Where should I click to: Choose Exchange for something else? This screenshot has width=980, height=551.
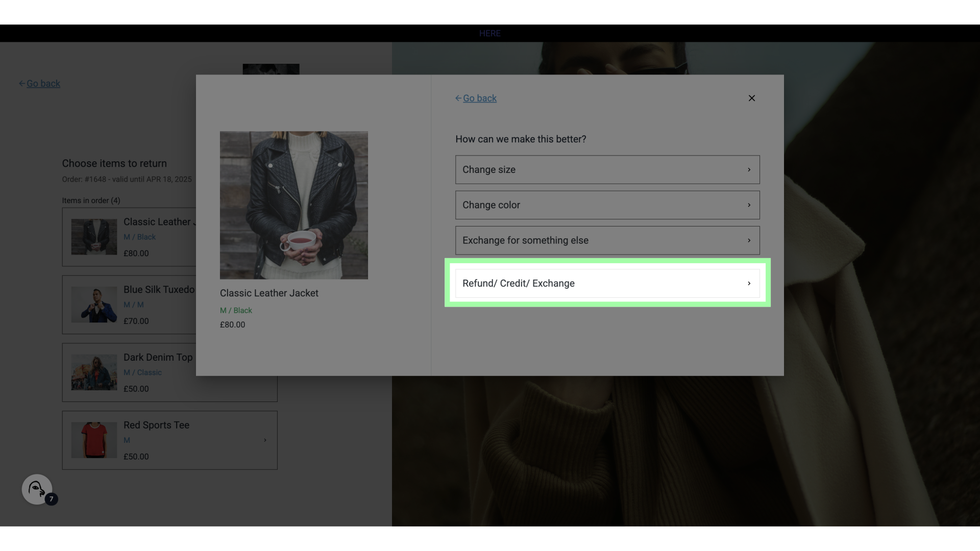(x=607, y=240)
